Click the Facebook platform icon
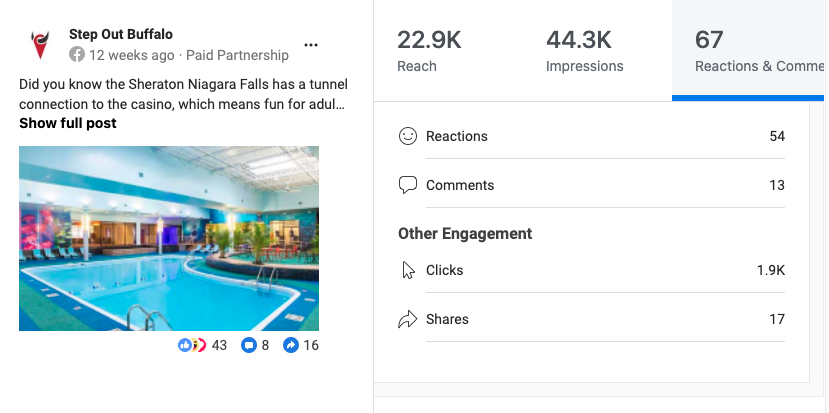The image size is (829, 413). tap(77, 55)
